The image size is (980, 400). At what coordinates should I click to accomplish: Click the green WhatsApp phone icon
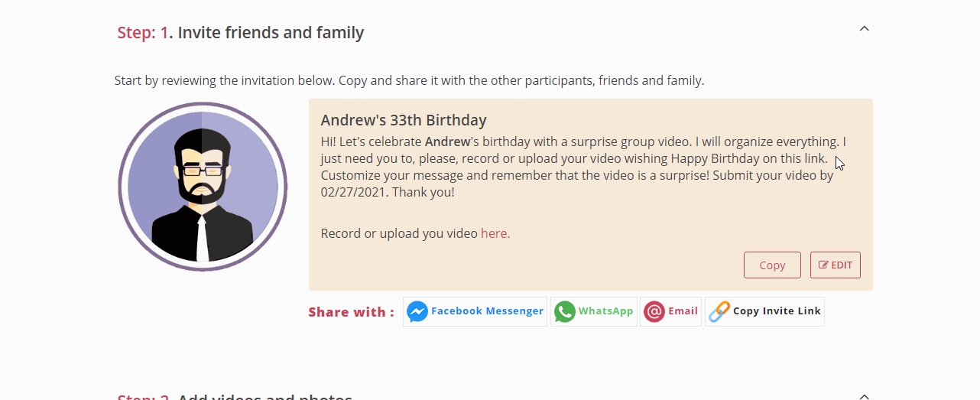(x=565, y=312)
